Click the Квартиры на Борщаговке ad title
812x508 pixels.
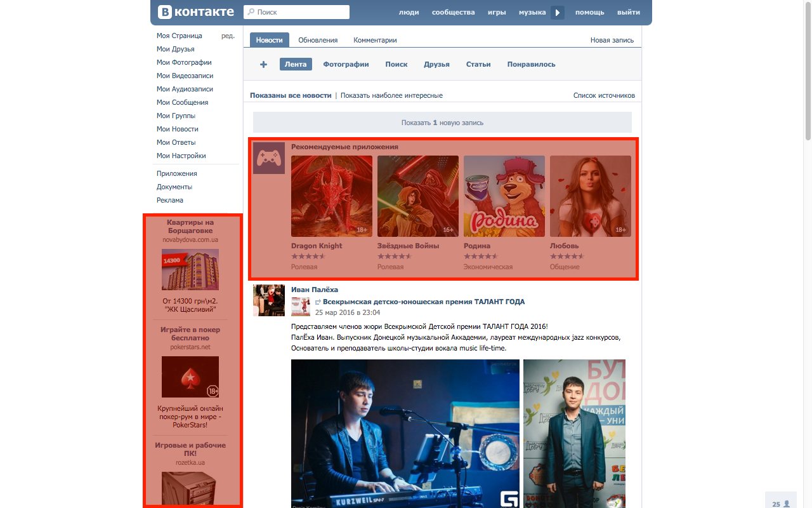coord(190,227)
